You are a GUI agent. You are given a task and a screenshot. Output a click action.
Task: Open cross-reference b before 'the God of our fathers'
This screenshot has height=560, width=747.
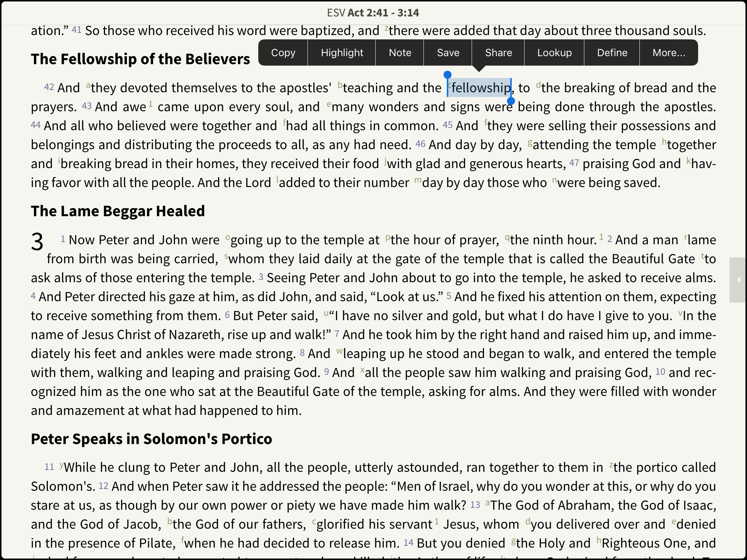click(x=170, y=521)
